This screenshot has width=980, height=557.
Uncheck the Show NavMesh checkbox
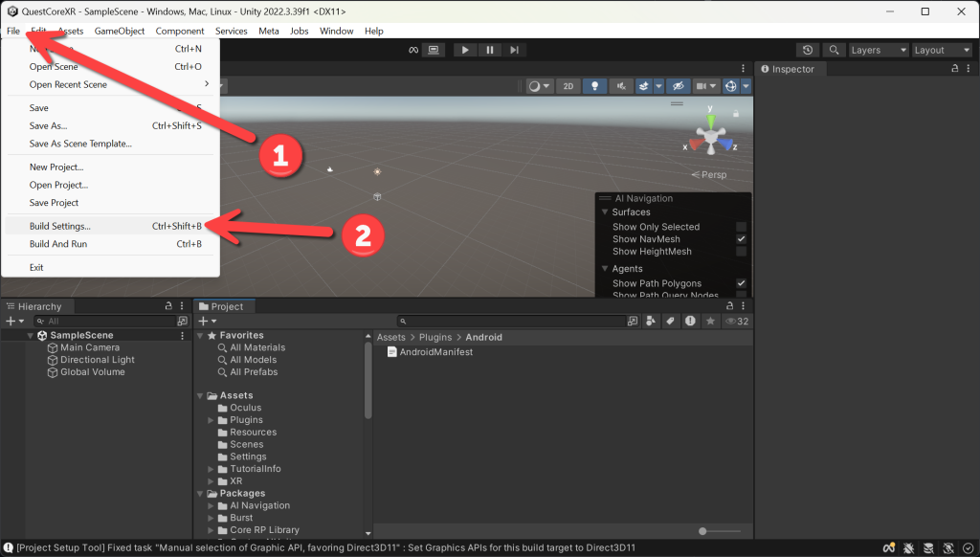742,239
